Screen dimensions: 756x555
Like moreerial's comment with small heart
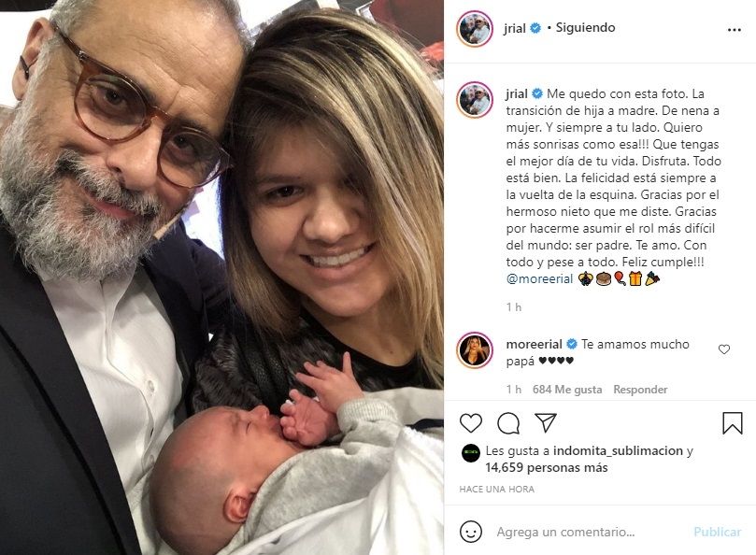coord(724,349)
